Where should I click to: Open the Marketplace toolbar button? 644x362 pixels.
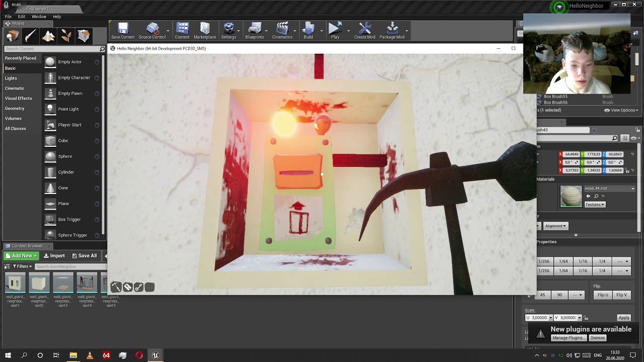pyautogui.click(x=205, y=31)
